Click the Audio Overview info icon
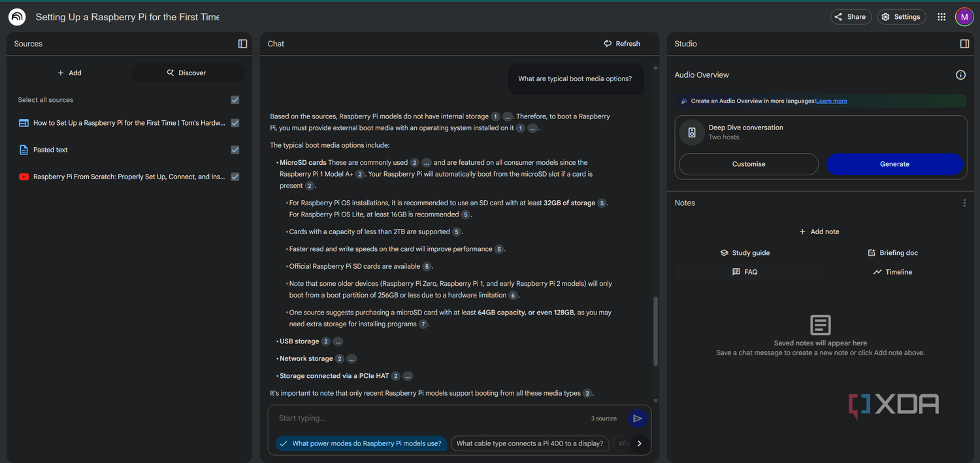 [x=960, y=75]
